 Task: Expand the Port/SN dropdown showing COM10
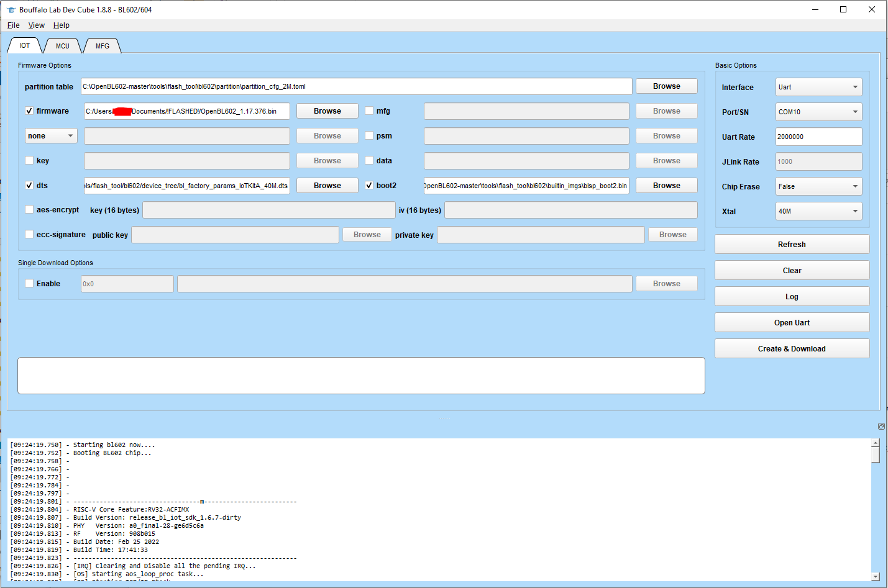pos(818,112)
